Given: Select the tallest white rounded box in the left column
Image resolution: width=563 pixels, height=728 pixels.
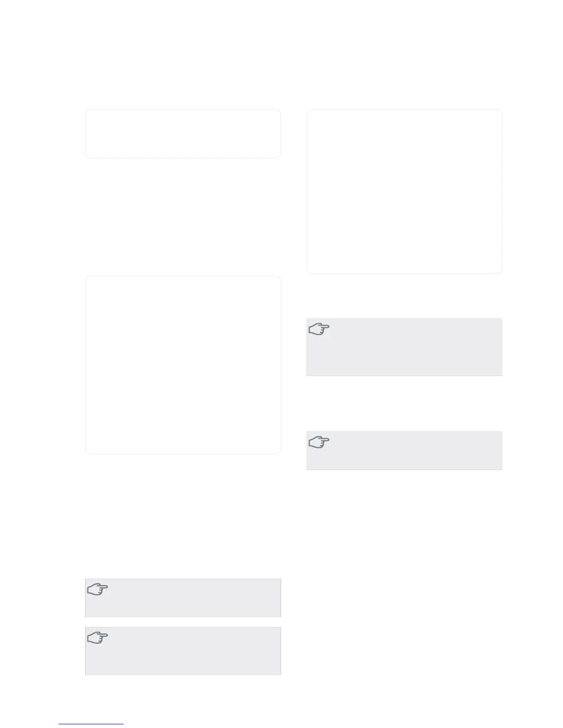Looking at the screenshot, I should [183, 365].
